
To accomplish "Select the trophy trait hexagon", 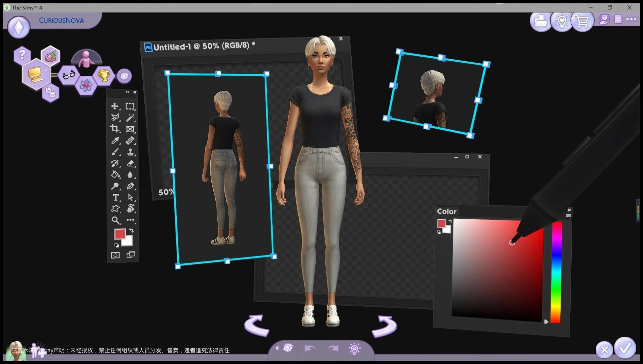I will [104, 75].
